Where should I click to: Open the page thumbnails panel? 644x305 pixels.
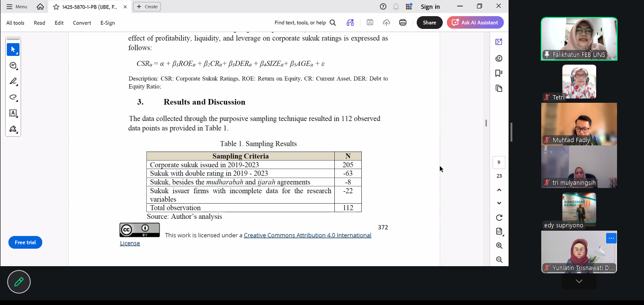pos(499,89)
